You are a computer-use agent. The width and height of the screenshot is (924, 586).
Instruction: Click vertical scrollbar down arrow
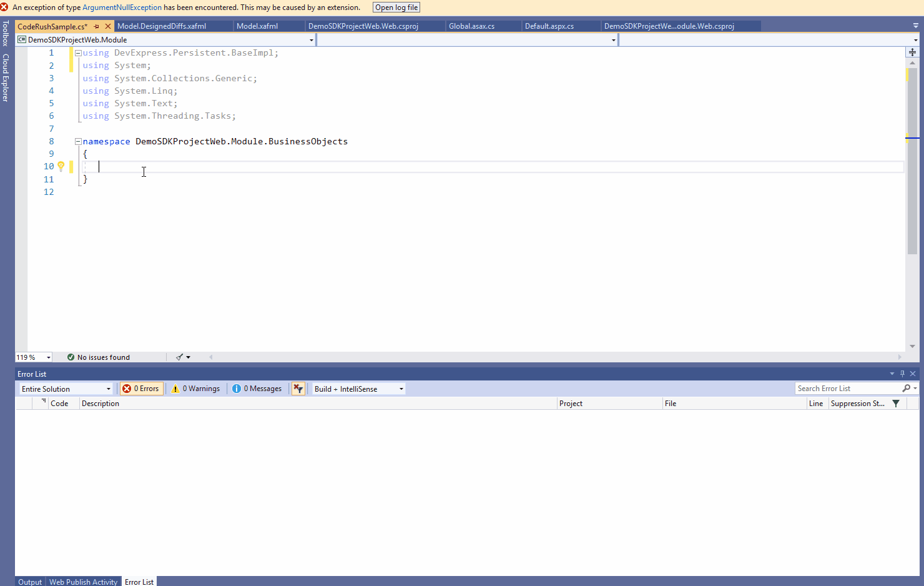coord(912,346)
